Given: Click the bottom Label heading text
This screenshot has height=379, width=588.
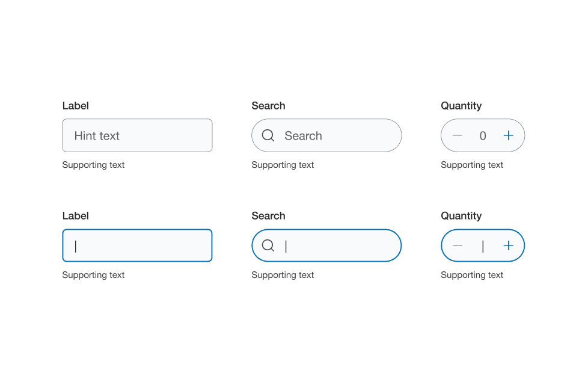Looking at the screenshot, I should [x=75, y=215].
